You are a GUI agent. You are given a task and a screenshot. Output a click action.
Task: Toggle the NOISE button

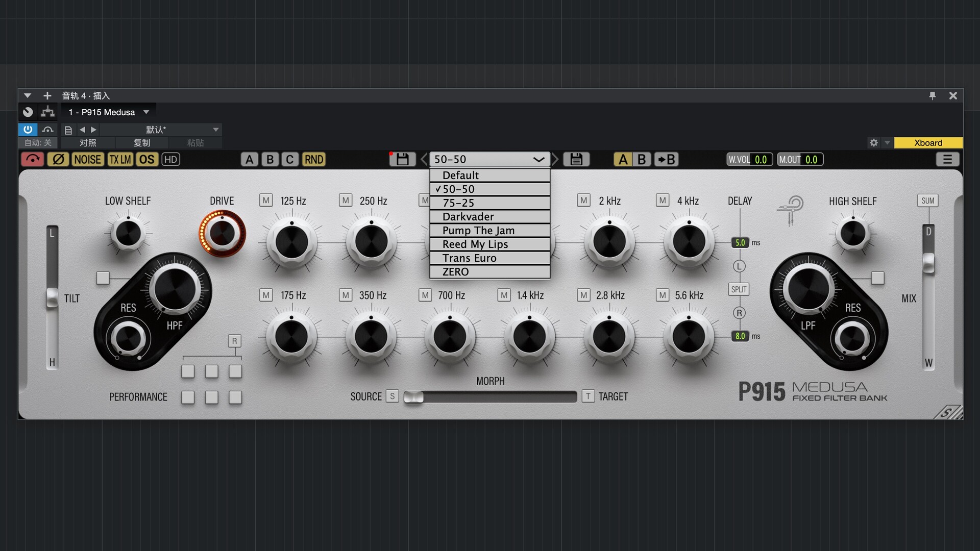(x=87, y=160)
